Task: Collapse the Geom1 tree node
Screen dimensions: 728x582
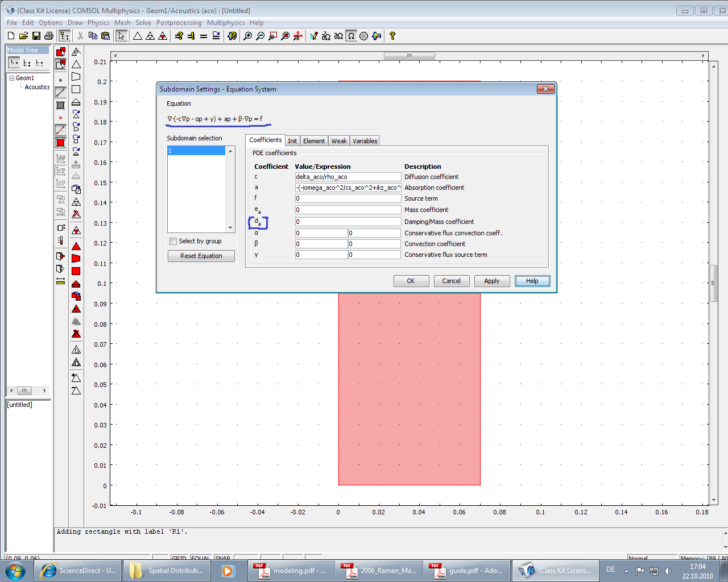Action: tap(11, 78)
